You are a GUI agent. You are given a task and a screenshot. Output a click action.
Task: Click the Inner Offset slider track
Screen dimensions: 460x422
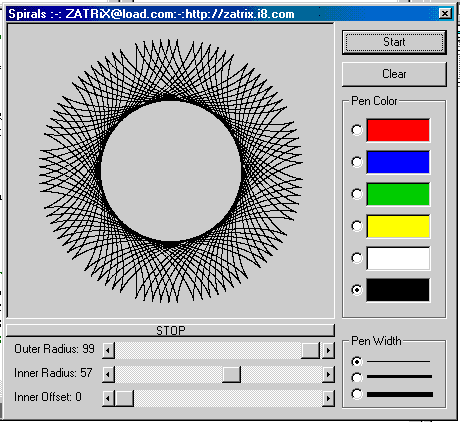228,398
